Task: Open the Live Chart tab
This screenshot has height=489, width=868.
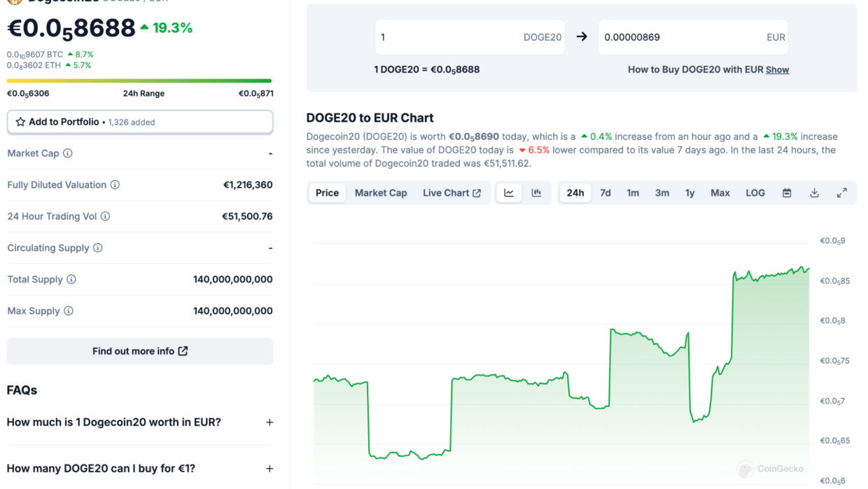Action: pos(451,193)
